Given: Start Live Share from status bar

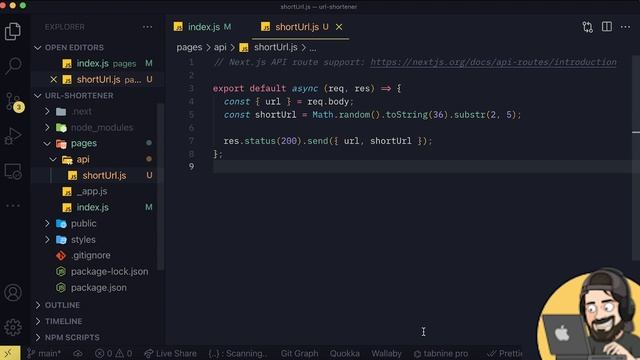Looking at the screenshot, I should click(x=171, y=353).
